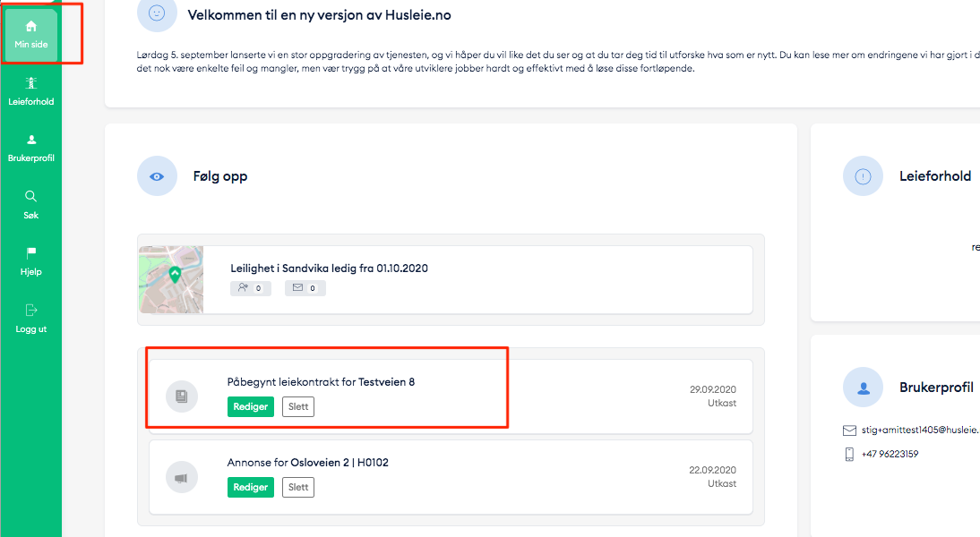The image size is (980, 537).
Task: Click the smiley icon next to welcome heading
Action: (157, 13)
